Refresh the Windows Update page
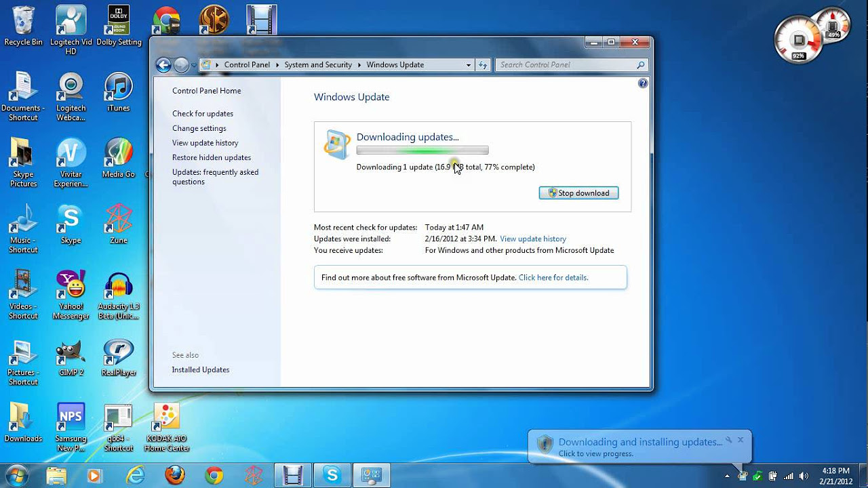Image resolution: width=868 pixels, height=488 pixels. (x=483, y=65)
